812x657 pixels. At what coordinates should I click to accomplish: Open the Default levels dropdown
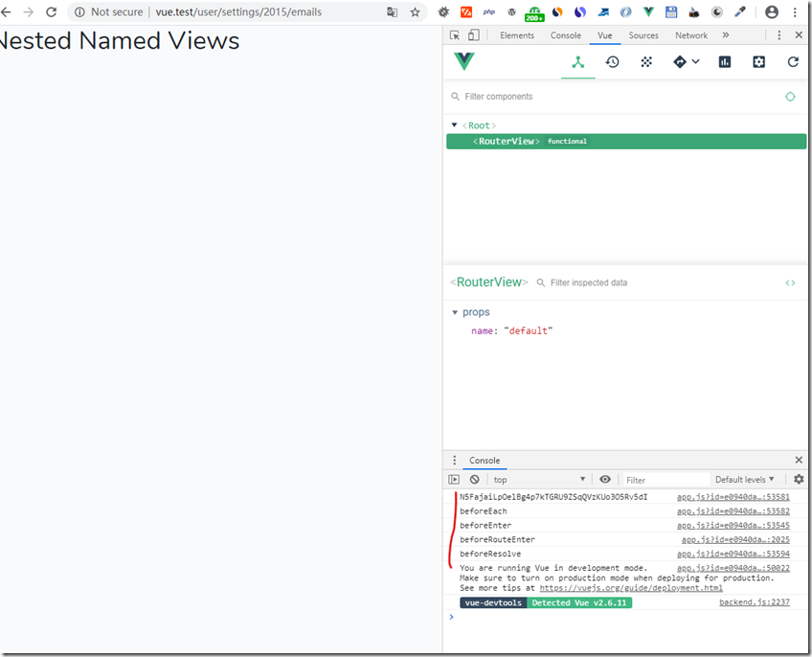[x=744, y=479]
